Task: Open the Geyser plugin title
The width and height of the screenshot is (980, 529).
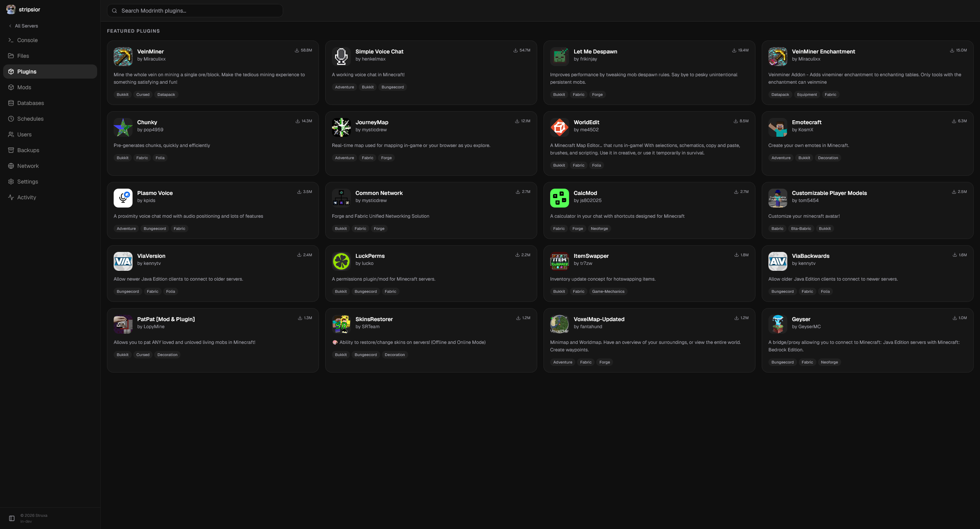Action: pos(801,319)
